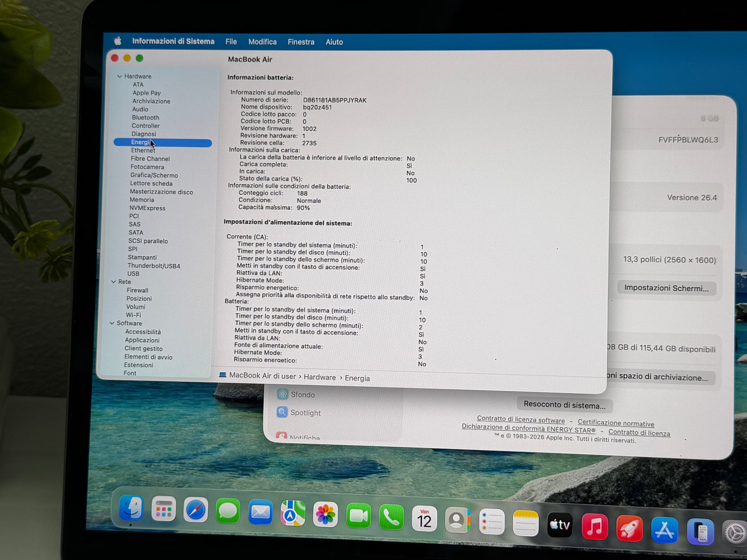Click the Sfondo icon in Settings sidebar

point(282,394)
